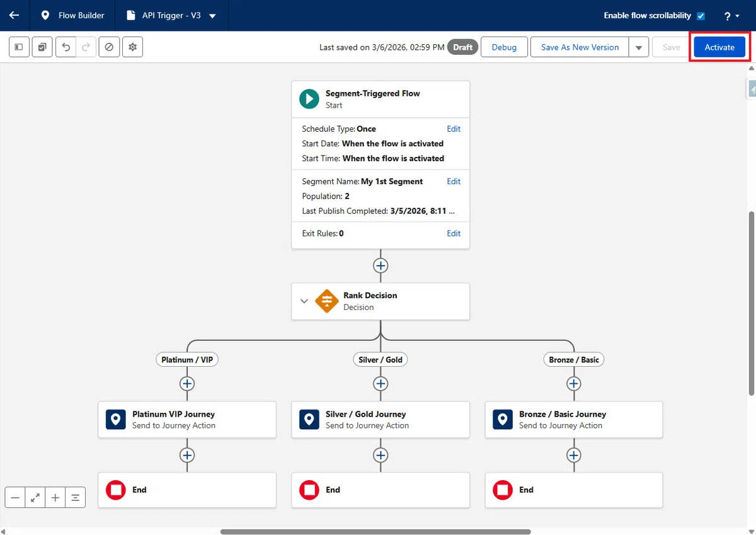
Task: Open the help question mark menu
Action: click(x=731, y=16)
